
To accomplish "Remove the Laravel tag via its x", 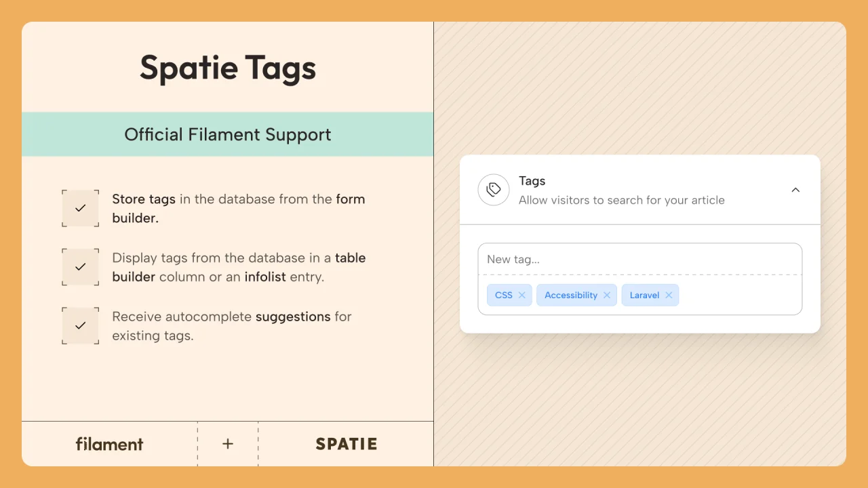I will pyautogui.click(x=669, y=295).
